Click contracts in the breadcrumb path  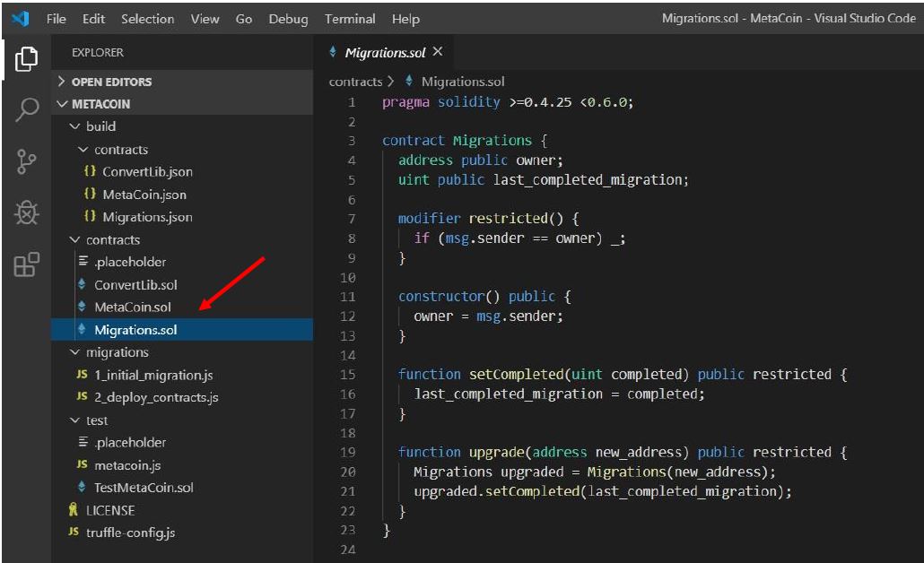[x=355, y=82]
